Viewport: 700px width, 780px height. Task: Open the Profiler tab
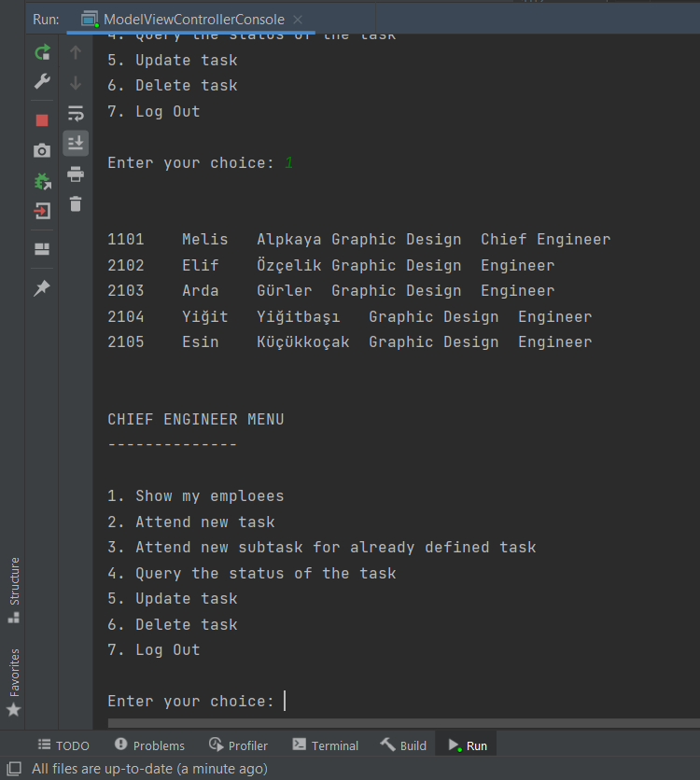[239, 745]
